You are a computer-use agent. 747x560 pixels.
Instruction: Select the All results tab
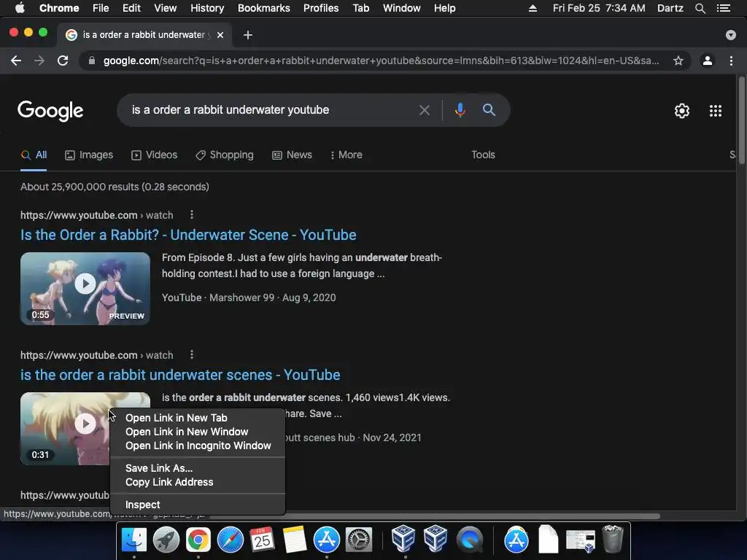[x=34, y=155]
